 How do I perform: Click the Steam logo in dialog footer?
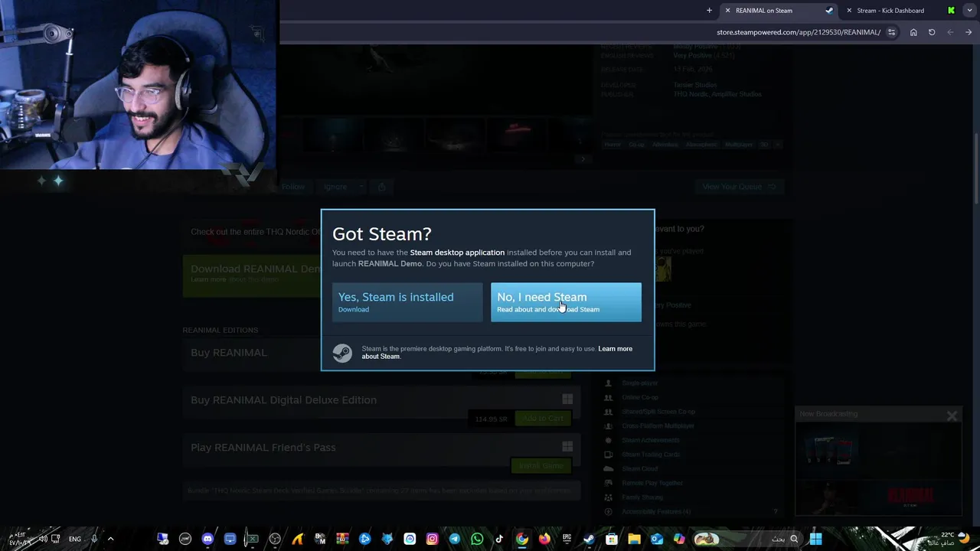point(342,352)
